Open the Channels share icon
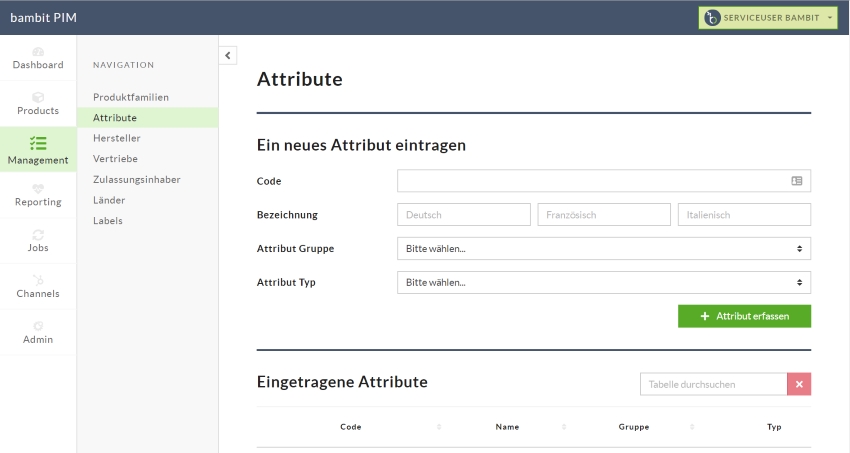850x453 pixels. pos(38,280)
